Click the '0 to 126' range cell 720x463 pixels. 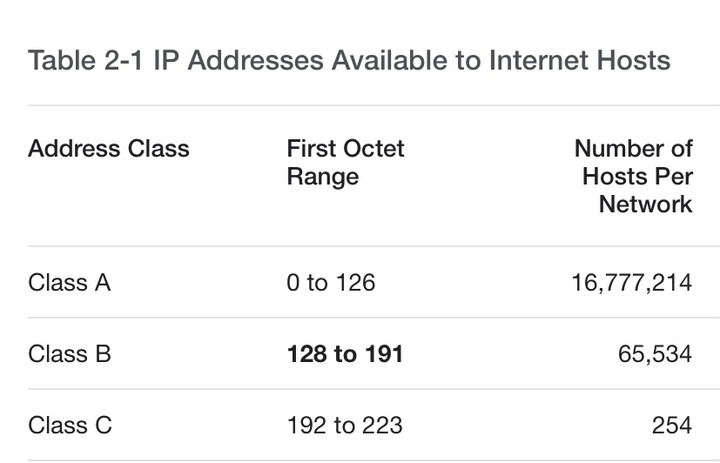(331, 282)
